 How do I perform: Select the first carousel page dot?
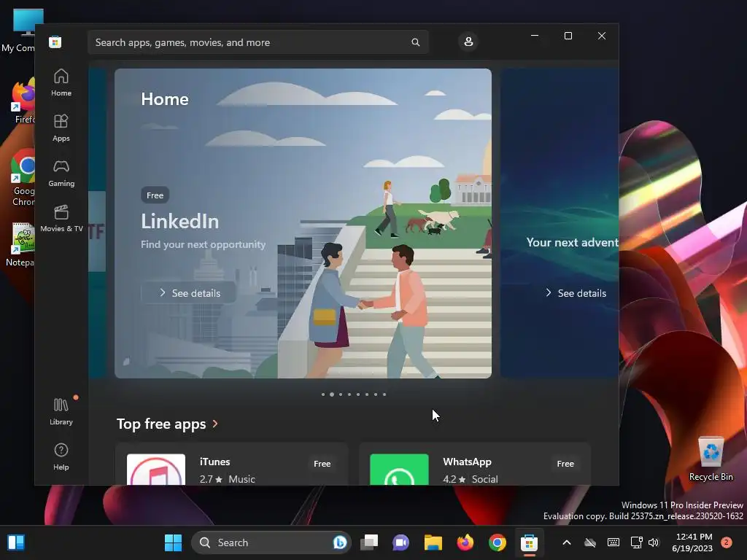(x=323, y=394)
